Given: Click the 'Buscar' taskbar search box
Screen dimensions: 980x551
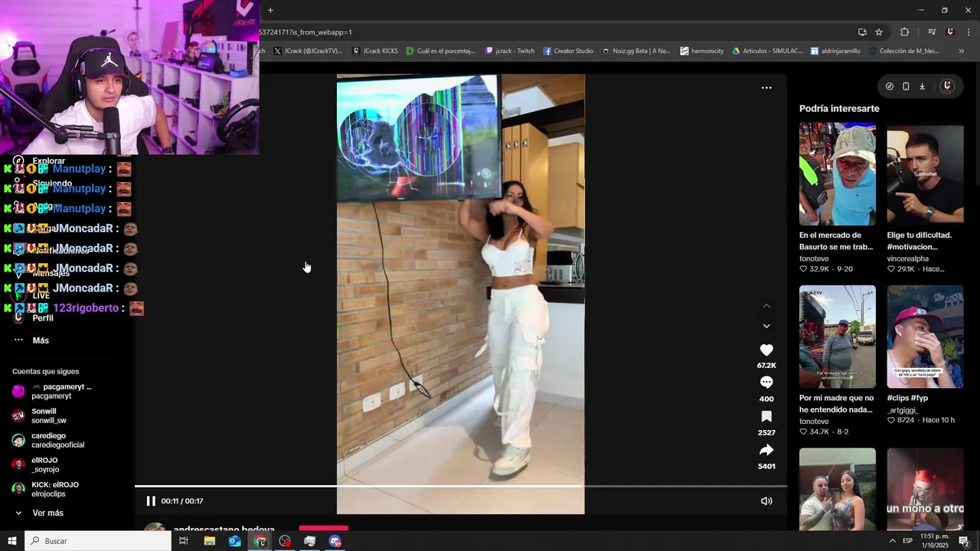Looking at the screenshot, I should 98,541.
